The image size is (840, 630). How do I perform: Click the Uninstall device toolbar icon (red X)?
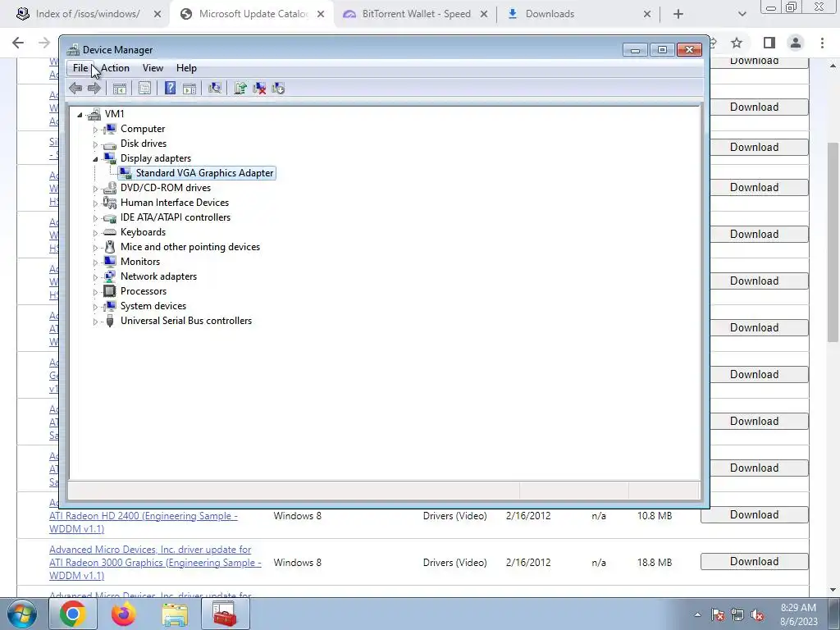pyautogui.click(x=259, y=89)
